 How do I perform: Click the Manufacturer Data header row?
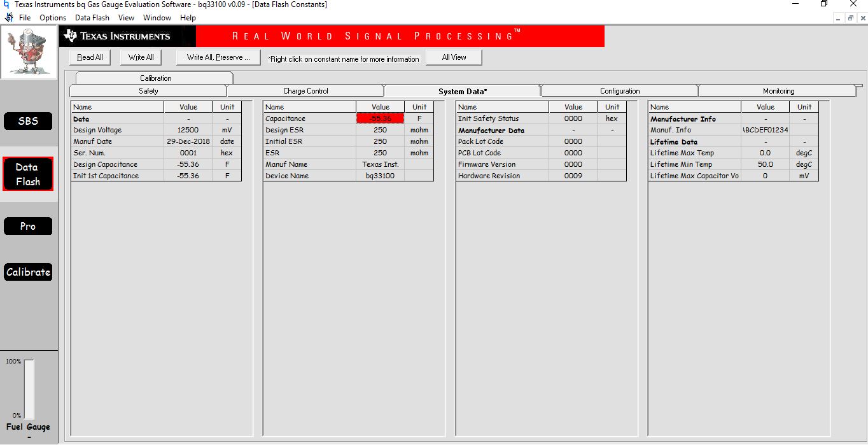click(541, 130)
